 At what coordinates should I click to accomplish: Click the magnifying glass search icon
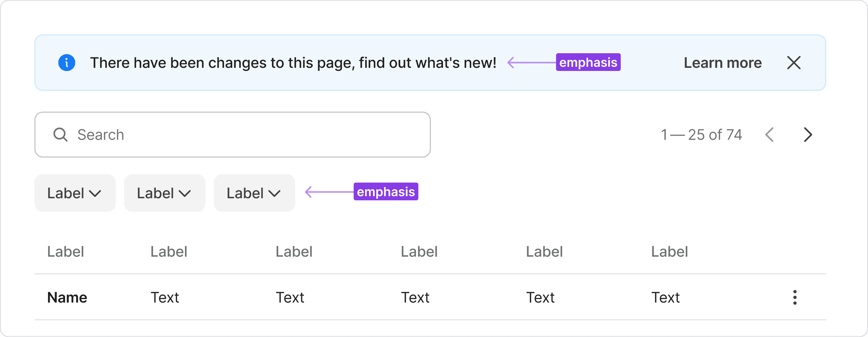coord(61,135)
